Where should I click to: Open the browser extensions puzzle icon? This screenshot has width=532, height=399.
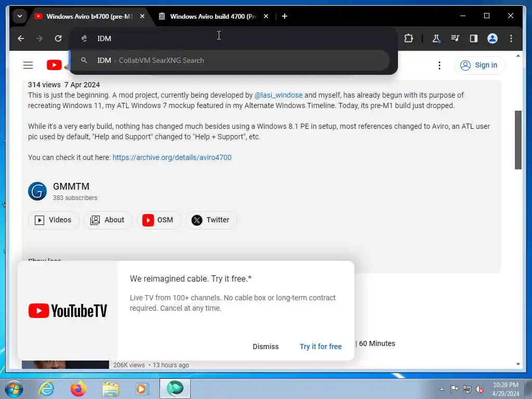click(x=409, y=38)
